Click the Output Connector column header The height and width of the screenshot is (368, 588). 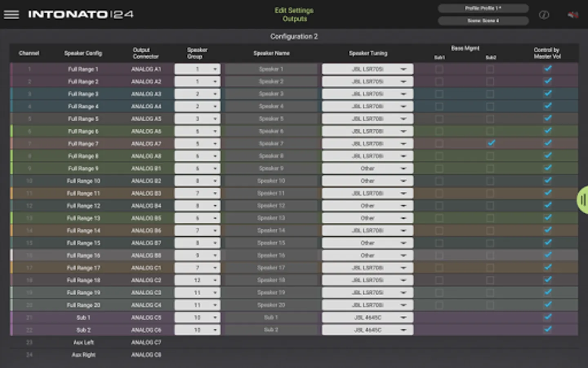click(145, 53)
